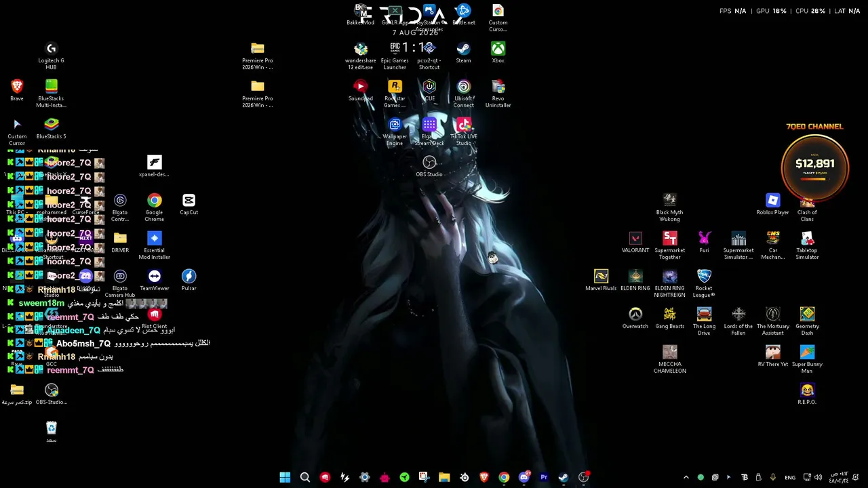Launch Black Myth Wukong
The height and width of the screenshot is (488, 868).
(669, 207)
